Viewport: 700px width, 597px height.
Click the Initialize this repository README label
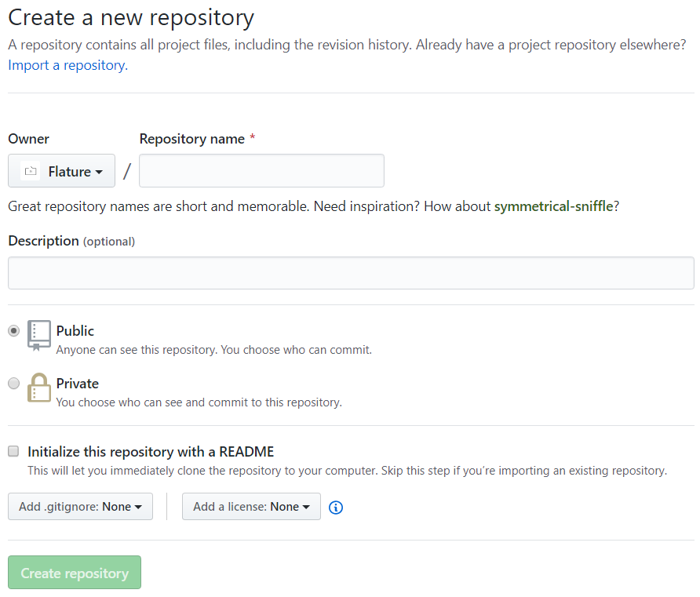point(151,452)
